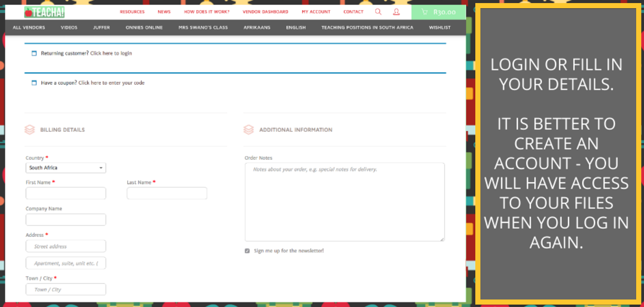
Task: Expand the Country dropdown showing South Africa
Action: click(66, 168)
